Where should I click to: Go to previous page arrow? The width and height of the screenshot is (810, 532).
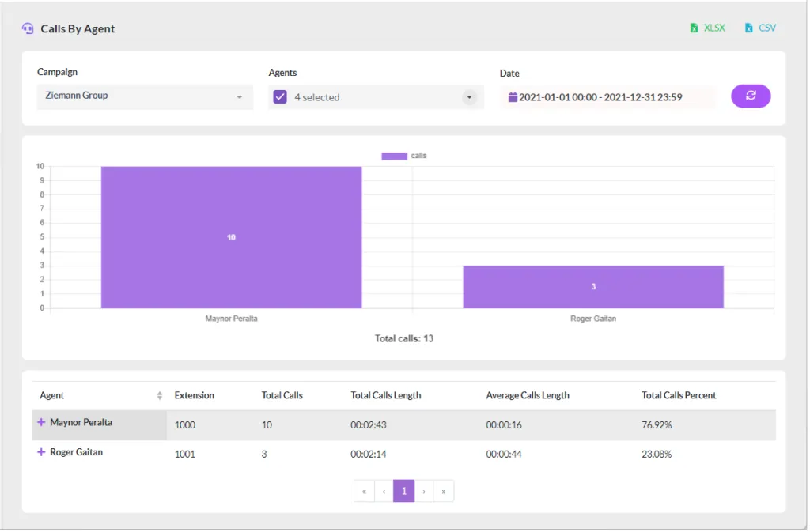pyautogui.click(x=384, y=492)
